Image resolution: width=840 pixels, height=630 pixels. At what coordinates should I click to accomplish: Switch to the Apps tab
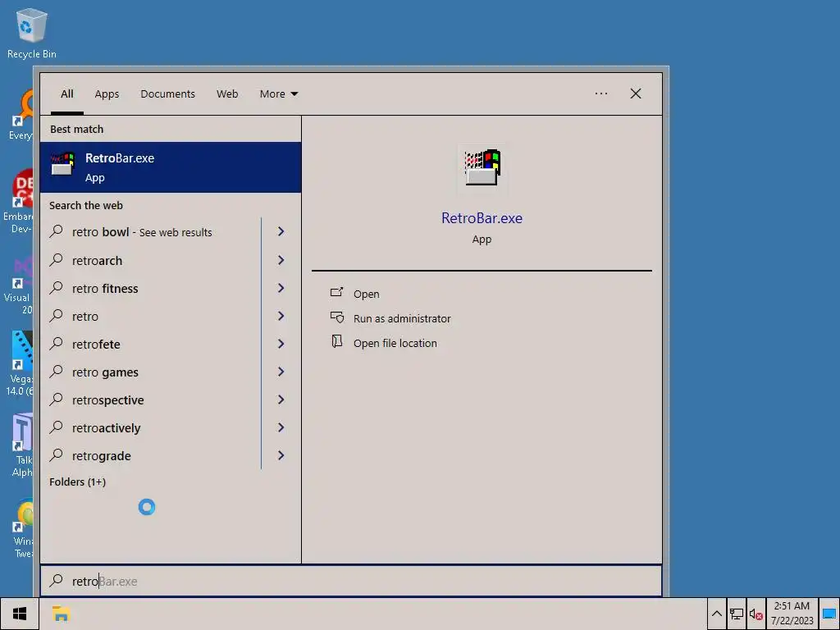click(107, 94)
